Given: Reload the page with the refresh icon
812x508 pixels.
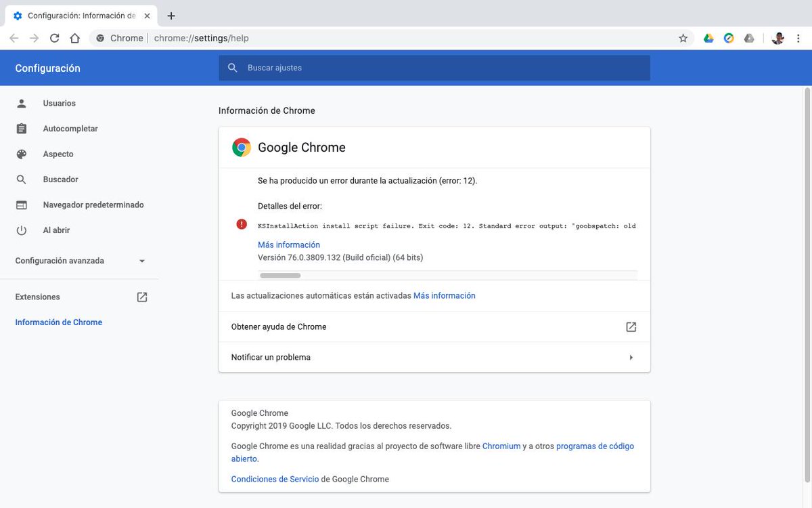Looking at the screenshot, I should [x=54, y=38].
